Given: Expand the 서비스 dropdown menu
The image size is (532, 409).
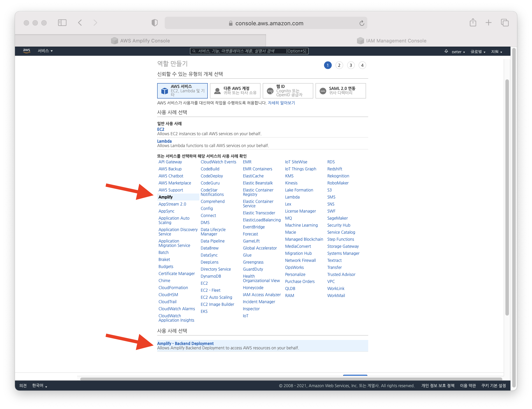Looking at the screenshot, I should pos(45,51).
